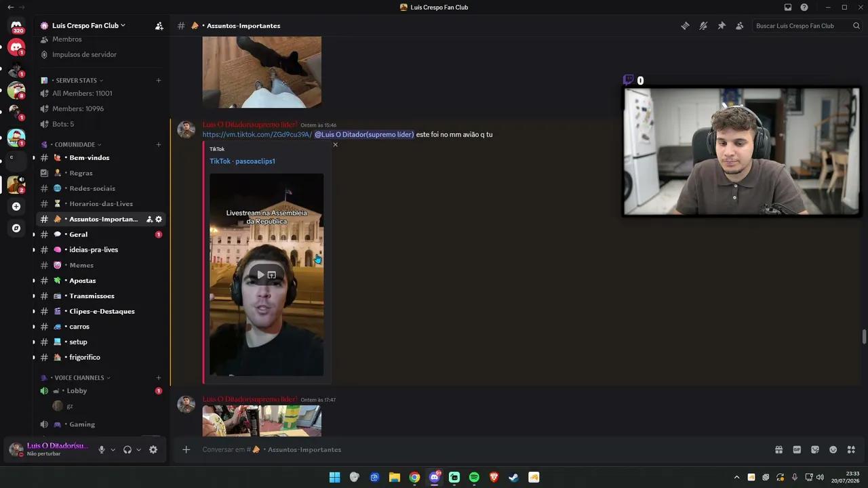Screen dimensions: 868x488
Task: Open the Bem-vindos channel
Action: coord(100,158)
